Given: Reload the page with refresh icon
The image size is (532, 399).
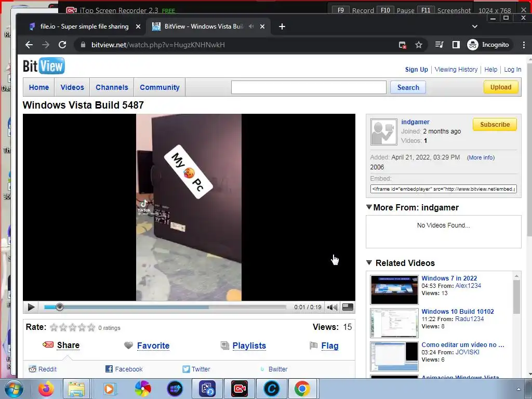Looking at the screenshot, I should [x=62, y=45].
